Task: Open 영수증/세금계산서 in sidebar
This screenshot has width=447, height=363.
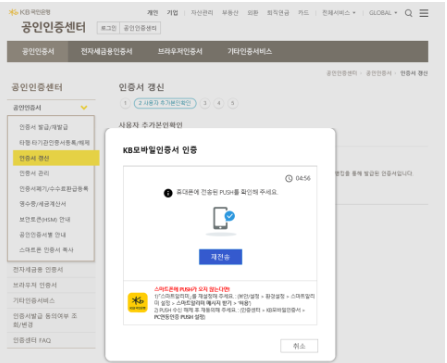Action: coord(42,204)
